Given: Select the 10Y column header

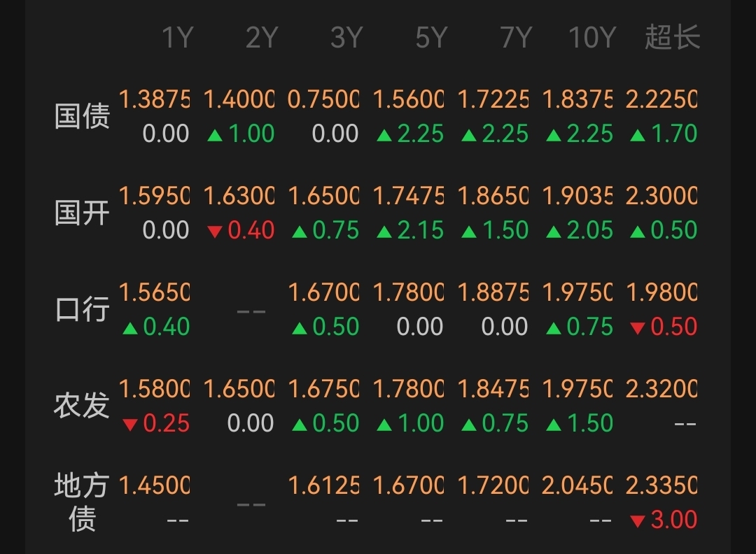Looking at the screenshot, I should coord(592,38).
